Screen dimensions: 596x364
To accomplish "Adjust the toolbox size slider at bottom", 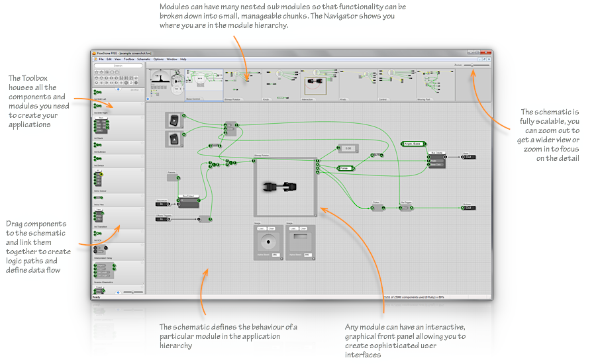I will coord(133,292).
